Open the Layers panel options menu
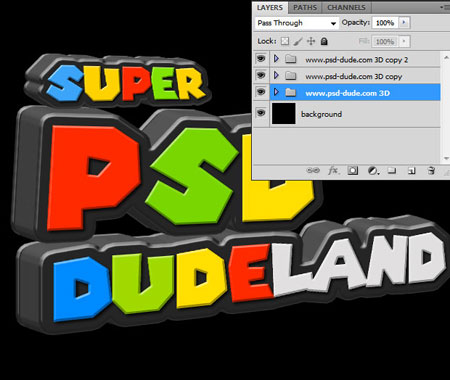 (444, 7)
